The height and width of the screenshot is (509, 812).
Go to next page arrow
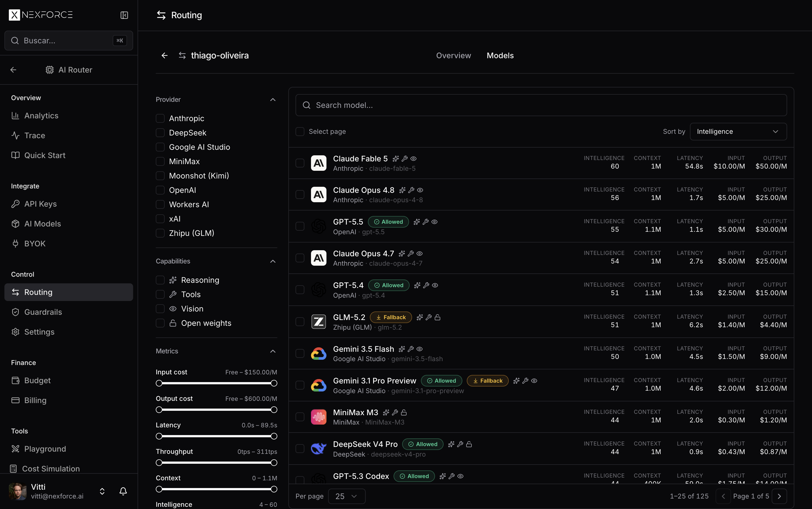(779, 496)
